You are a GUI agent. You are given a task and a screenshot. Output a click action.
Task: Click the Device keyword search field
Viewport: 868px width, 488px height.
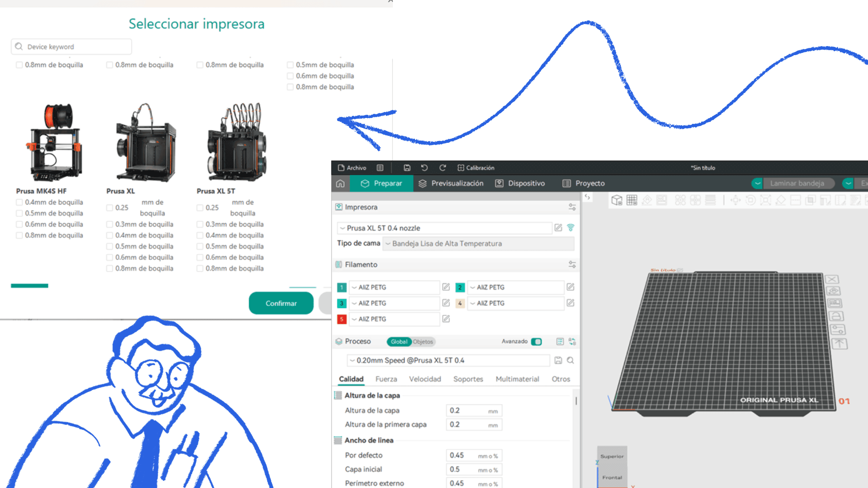pyautogui.click(x=71, y=47)
